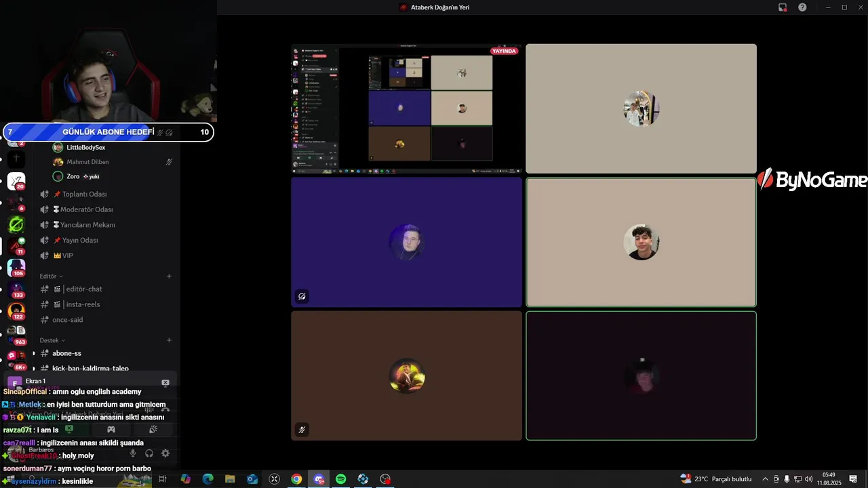868x488 pixels.
Task: Click the tray microphone icon
Action: coord(787,479)
